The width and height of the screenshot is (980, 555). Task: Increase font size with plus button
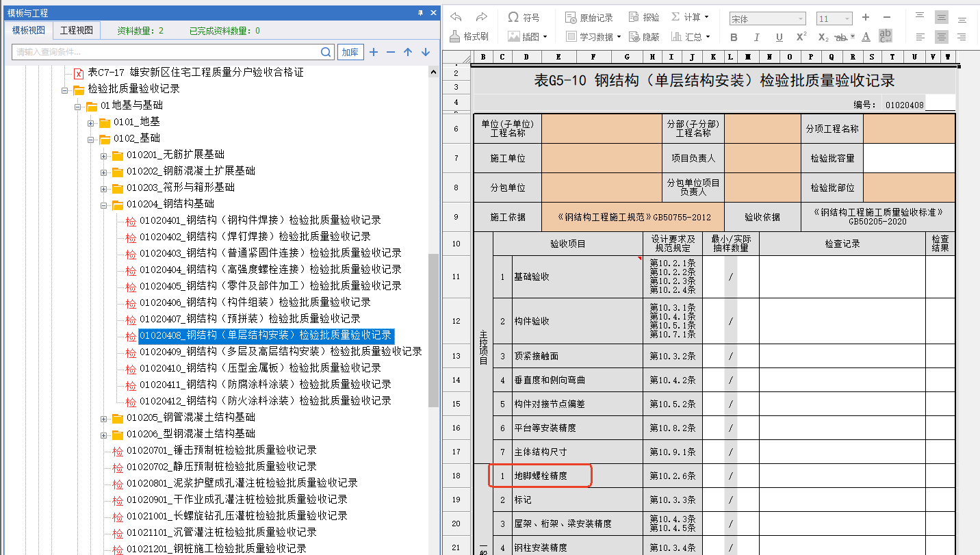(866, 17)
